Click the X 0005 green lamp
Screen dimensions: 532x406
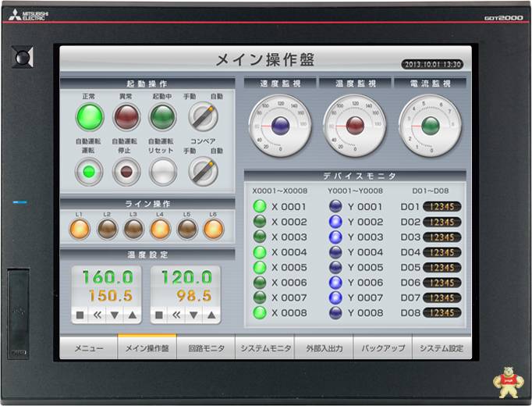[x=260, y=267]
